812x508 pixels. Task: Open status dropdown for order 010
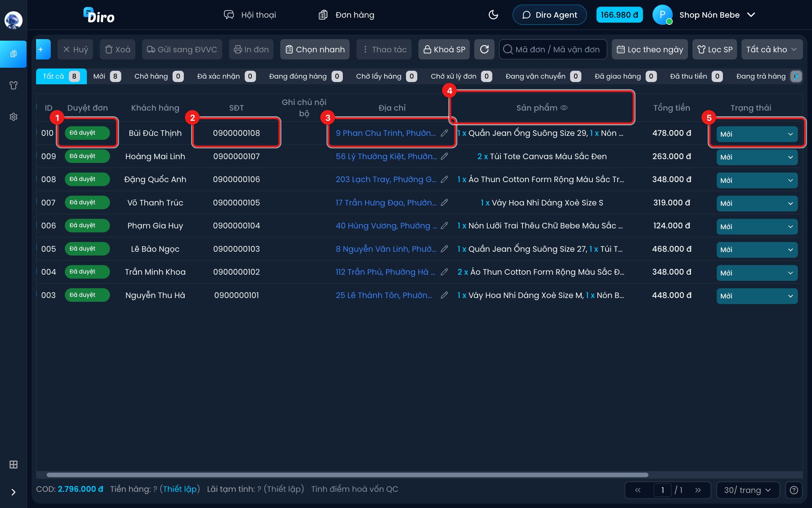point(757,134)
